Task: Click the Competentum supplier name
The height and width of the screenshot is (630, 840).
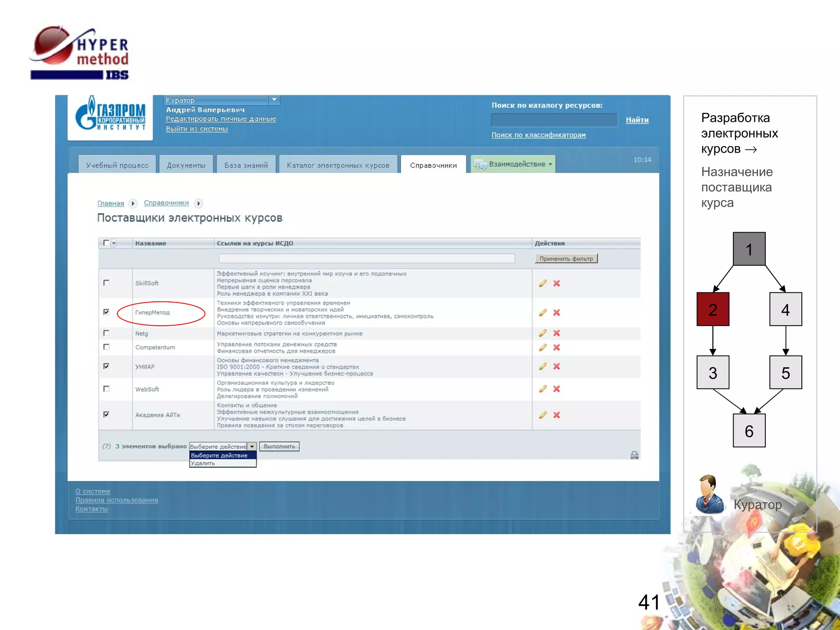Action: click(x=155, y=347)
